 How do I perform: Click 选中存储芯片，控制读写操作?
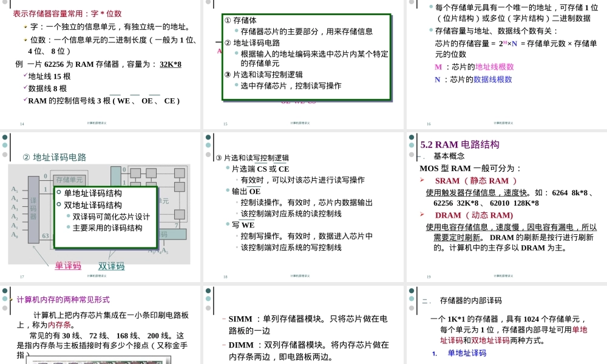(x=291, y=86)
